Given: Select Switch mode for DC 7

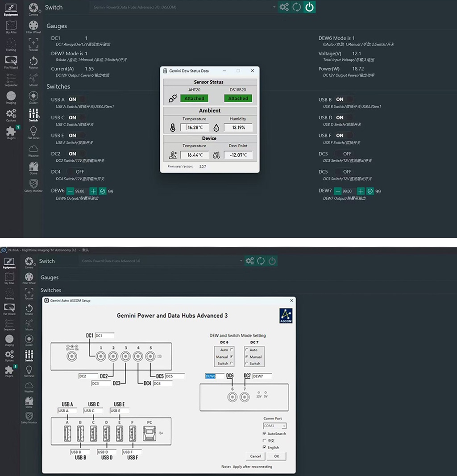Looking at the screenshot, I should [x=247, y=363].
